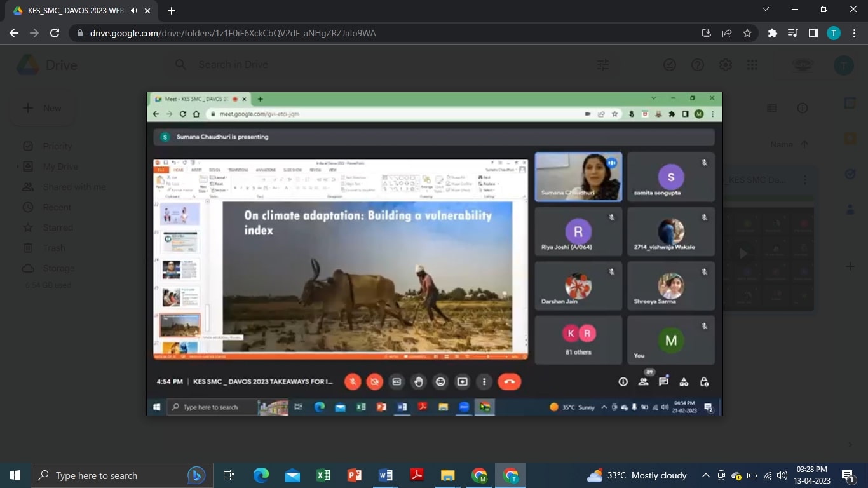Open My Drive in sidebar
Screen dimensions: 868x488
(x=60, y=166)
